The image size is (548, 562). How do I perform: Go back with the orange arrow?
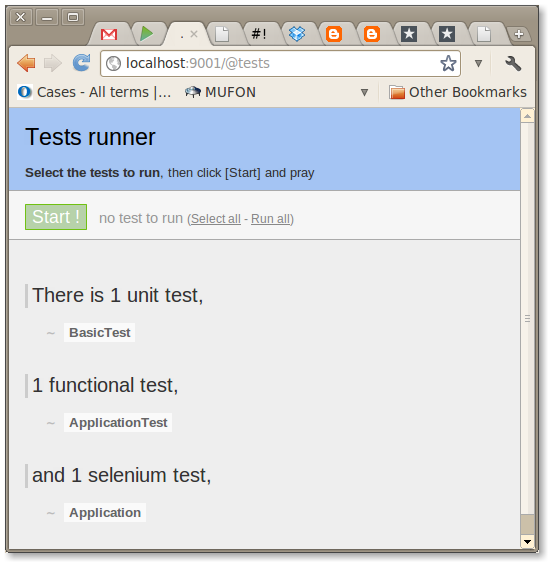[x=26, y=63]
